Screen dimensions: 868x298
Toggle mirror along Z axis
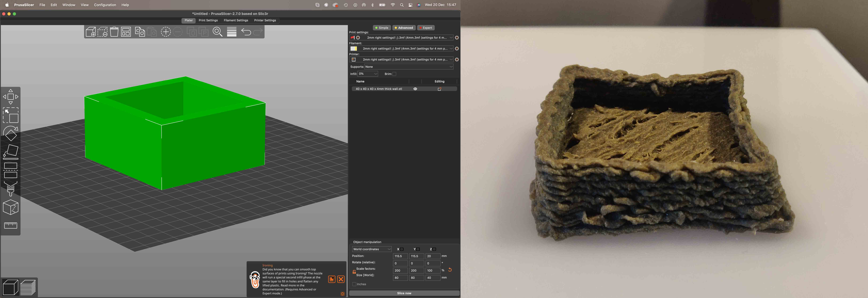(434, 249)
